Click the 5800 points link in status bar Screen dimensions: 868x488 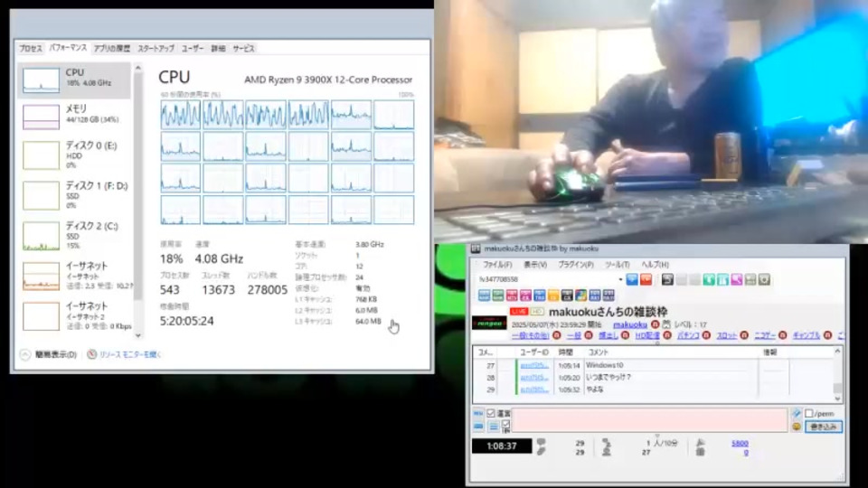[740, 443]
